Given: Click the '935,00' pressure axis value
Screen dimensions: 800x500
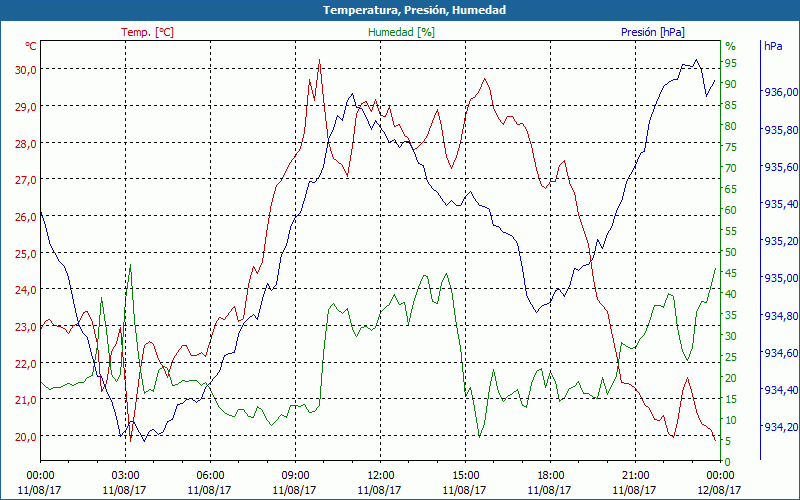Looking at the screenshot, I should (x=781, y=278).
